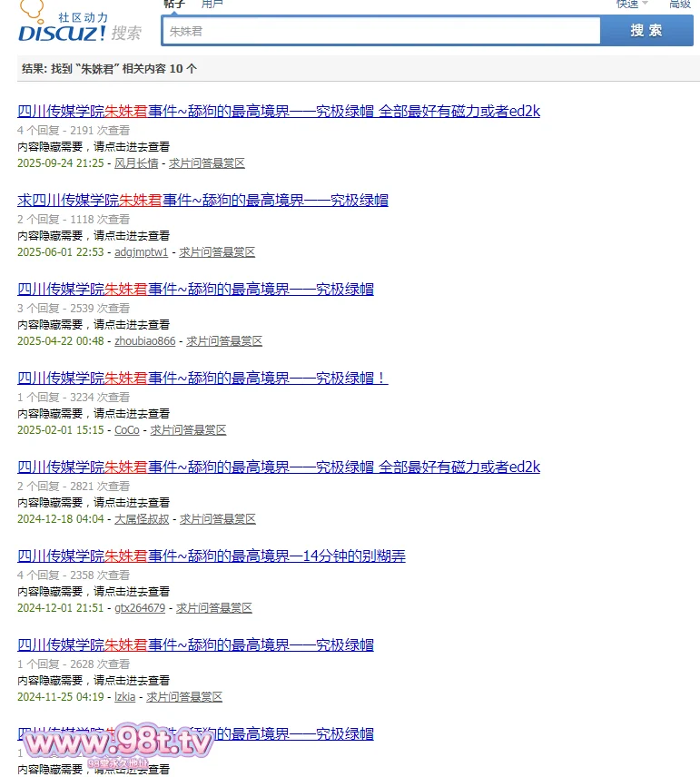Open the first search result title

pos(279,112)
